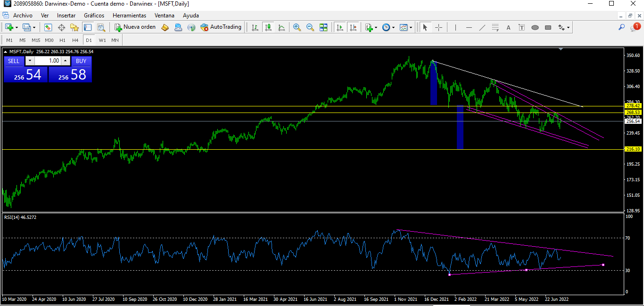Image resolution: width=644 pixels, height=306 pixels.
Task: Open the virtual hosting cloud icon
Action: (178, 27)
